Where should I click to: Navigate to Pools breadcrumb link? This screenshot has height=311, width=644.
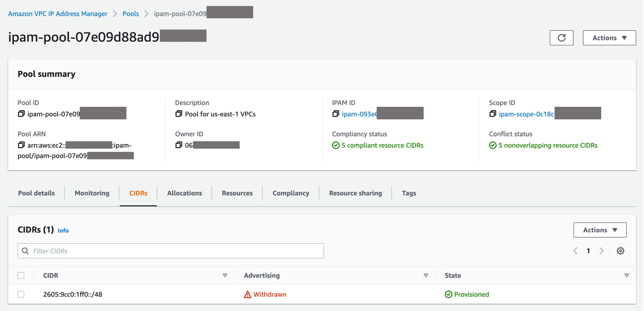(131, 14)
